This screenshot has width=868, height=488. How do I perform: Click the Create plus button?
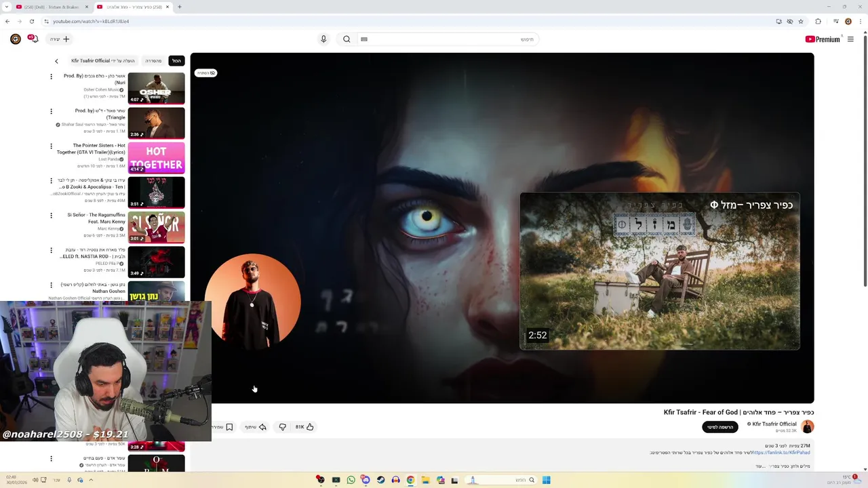[x=60, y=39]
